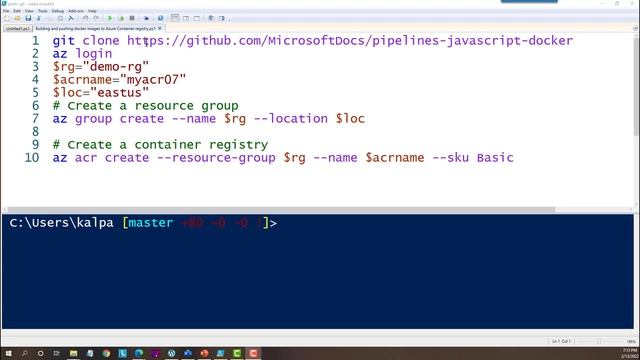Click the red Camtasia taskbar icon

coord(253,353)
